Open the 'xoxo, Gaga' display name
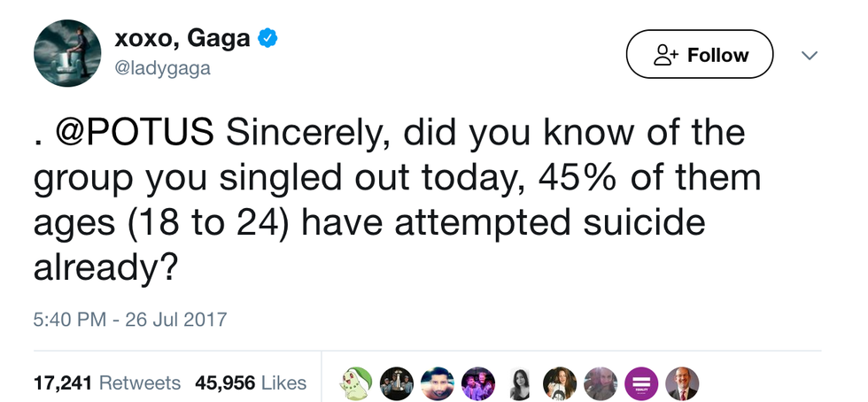The width and height of the screenshot is (868, 402). click(181, 37)
